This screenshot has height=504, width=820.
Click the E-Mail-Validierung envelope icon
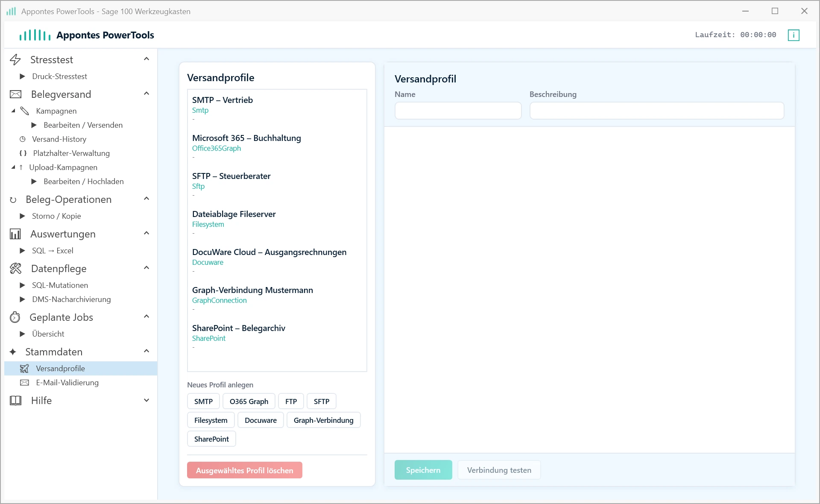point(25,383)
